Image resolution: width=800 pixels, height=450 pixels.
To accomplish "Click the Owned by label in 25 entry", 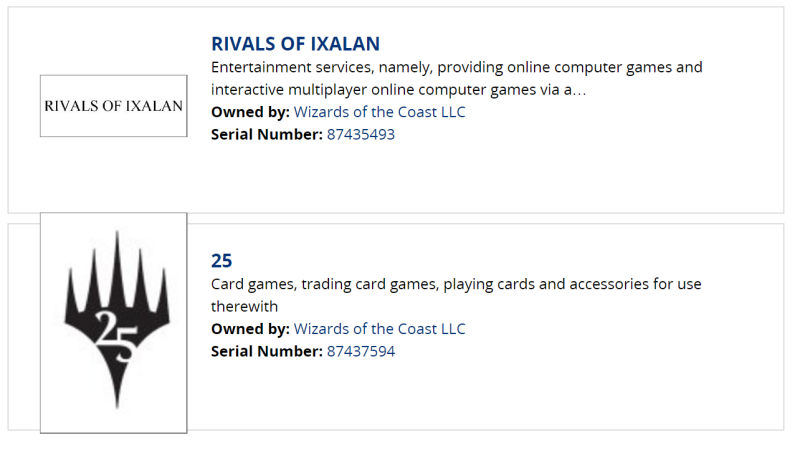I will [250, 329].
